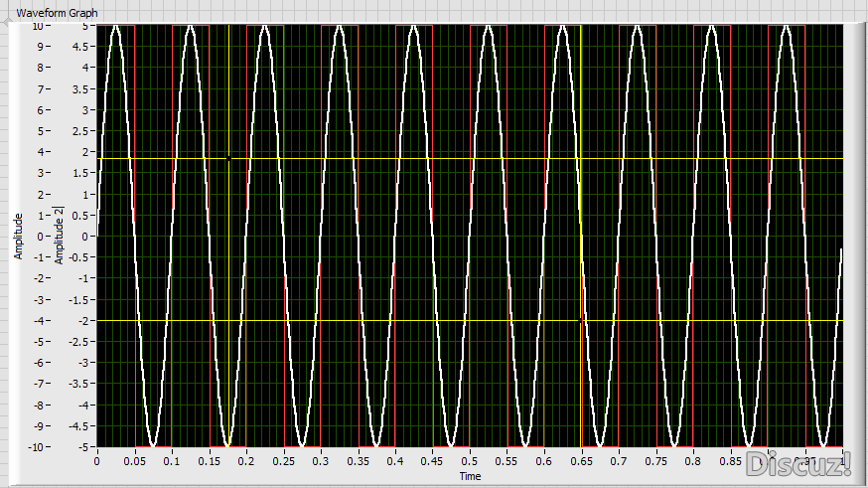868x488 pixels.
Task: Click the 1.5 tick on Amplitude 2 axis
Action: pos(81,173)
